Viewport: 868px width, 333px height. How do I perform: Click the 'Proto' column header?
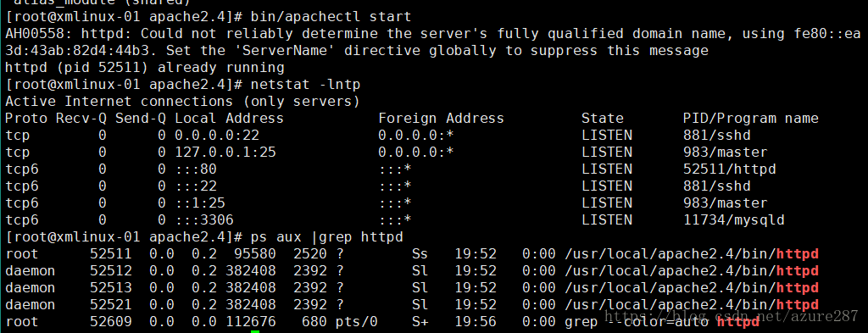click(26, 119)
